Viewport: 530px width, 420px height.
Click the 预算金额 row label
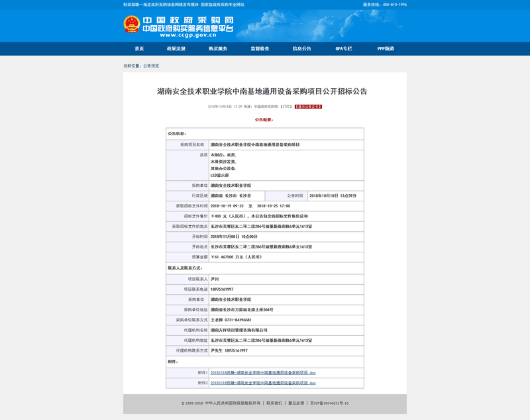point(200,257)
